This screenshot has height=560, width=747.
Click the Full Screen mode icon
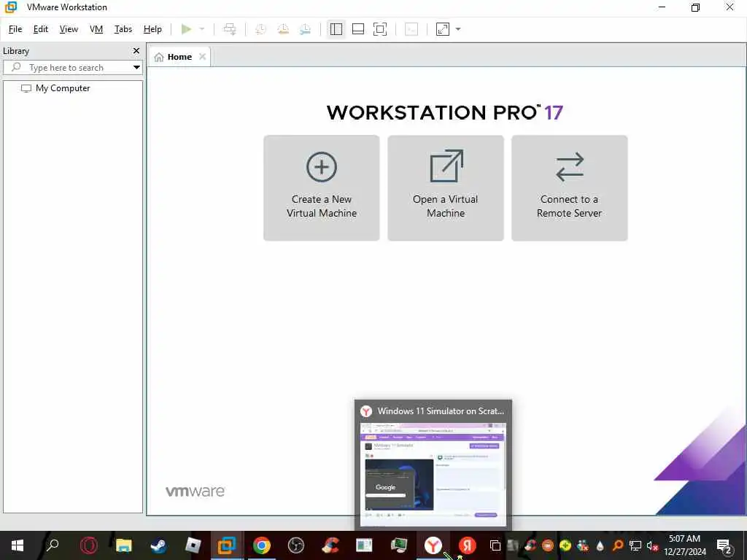coord(379,29)
